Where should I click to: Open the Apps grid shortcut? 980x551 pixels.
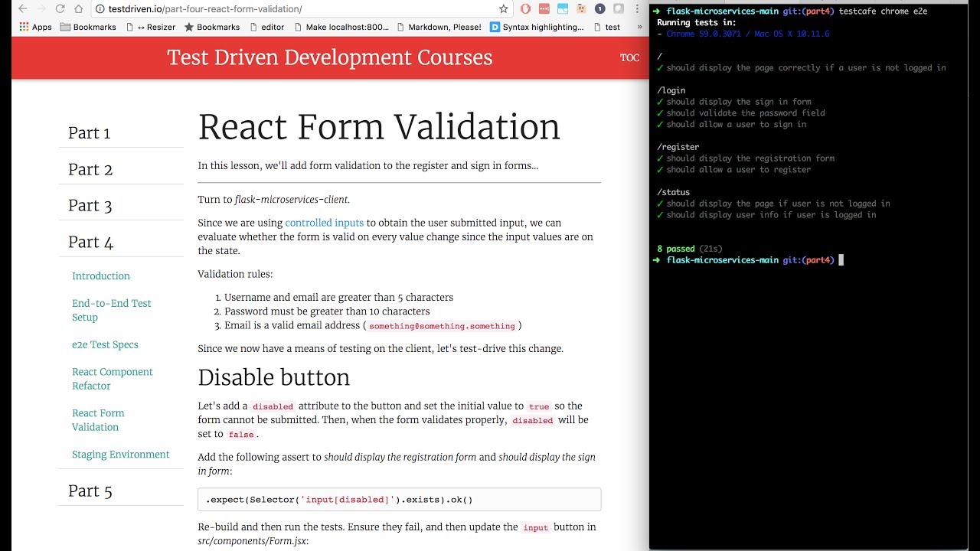click(x=35, y=27)
